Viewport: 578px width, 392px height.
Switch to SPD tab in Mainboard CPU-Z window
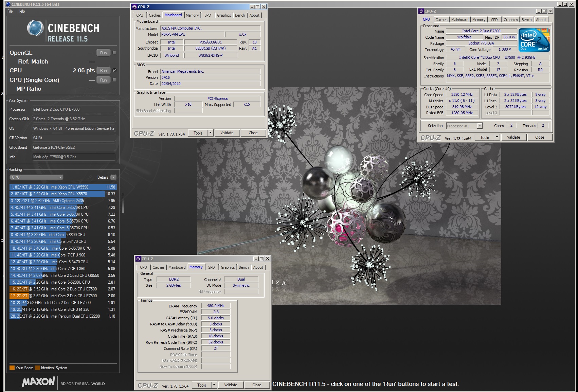pos(208,15)
